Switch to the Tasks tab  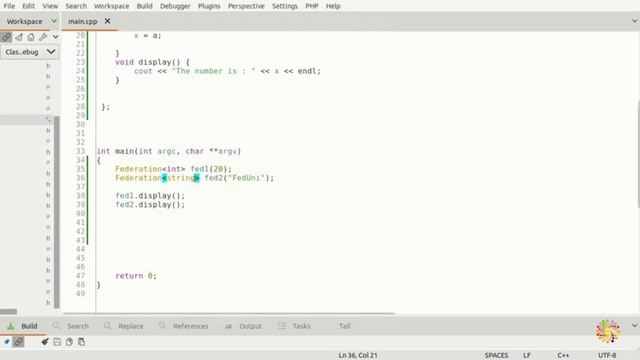(301, 326)
